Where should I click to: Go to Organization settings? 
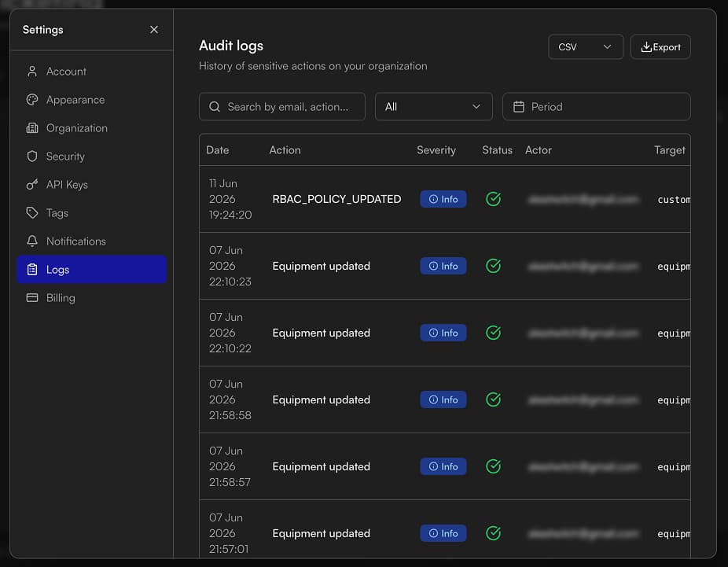click(91, 127)
